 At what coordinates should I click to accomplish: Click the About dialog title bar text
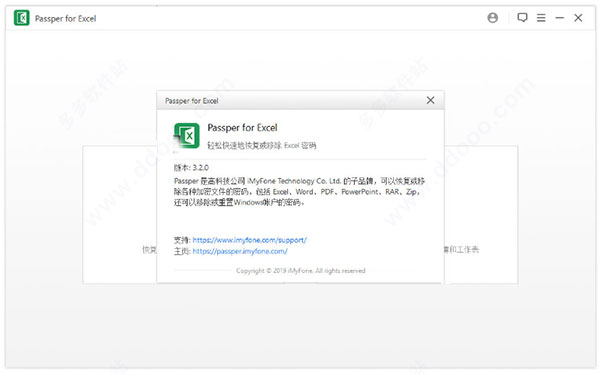(191, 101)
